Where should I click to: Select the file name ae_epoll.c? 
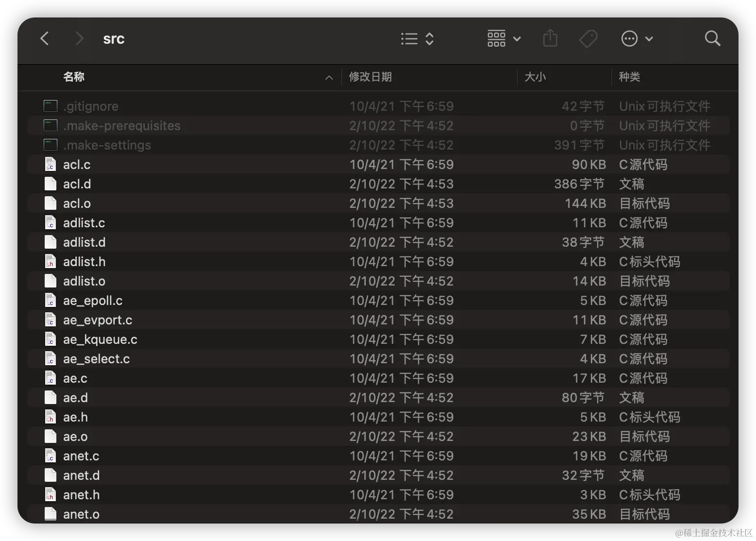(93, 301)
